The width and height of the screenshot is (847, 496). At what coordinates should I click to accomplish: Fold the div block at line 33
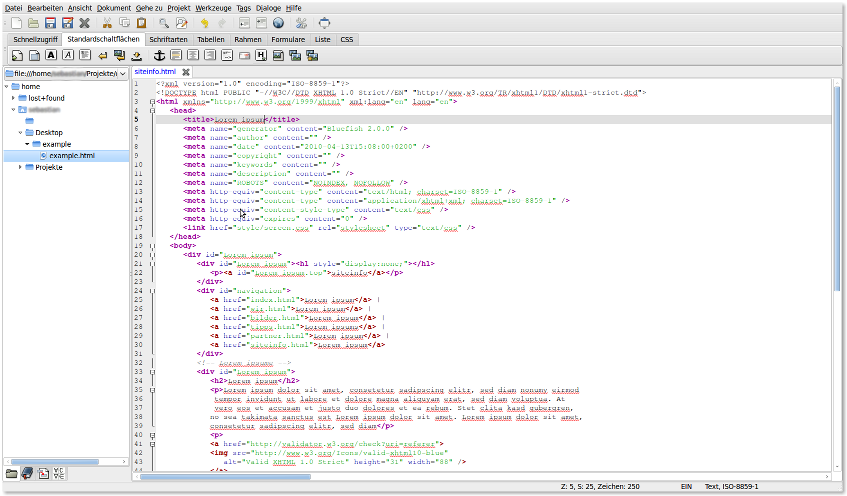[x=152, y=372]
